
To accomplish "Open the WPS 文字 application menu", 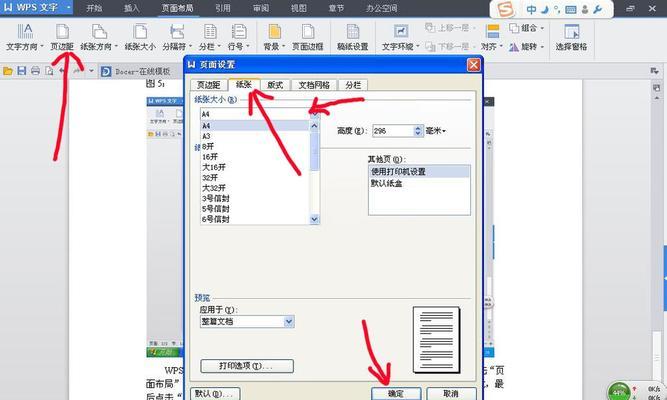I will [36, 8].
